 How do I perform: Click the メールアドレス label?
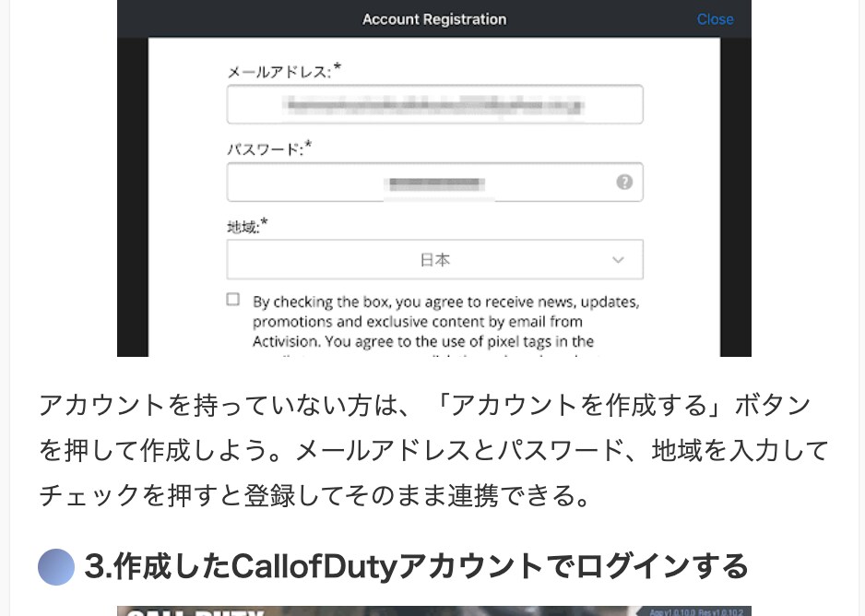(284, 71)
